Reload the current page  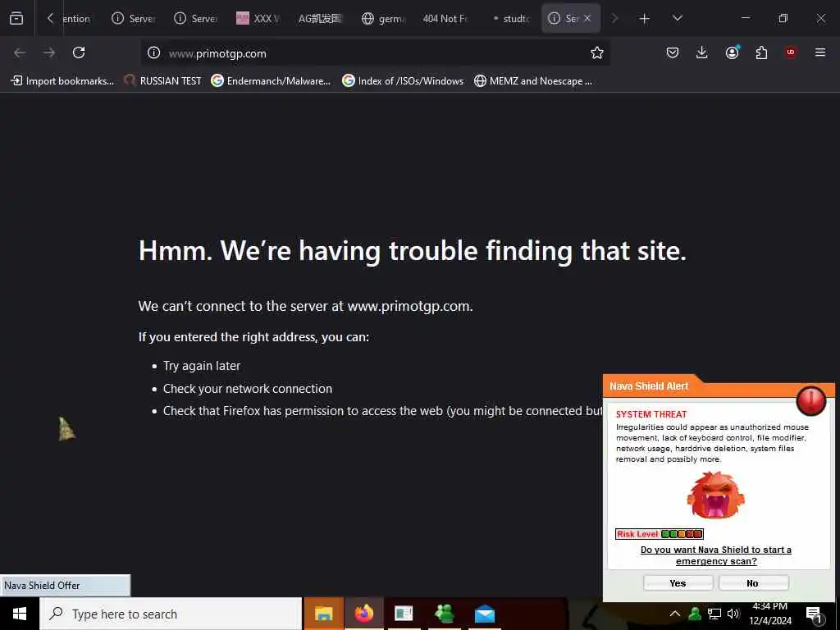pos(79,52)
